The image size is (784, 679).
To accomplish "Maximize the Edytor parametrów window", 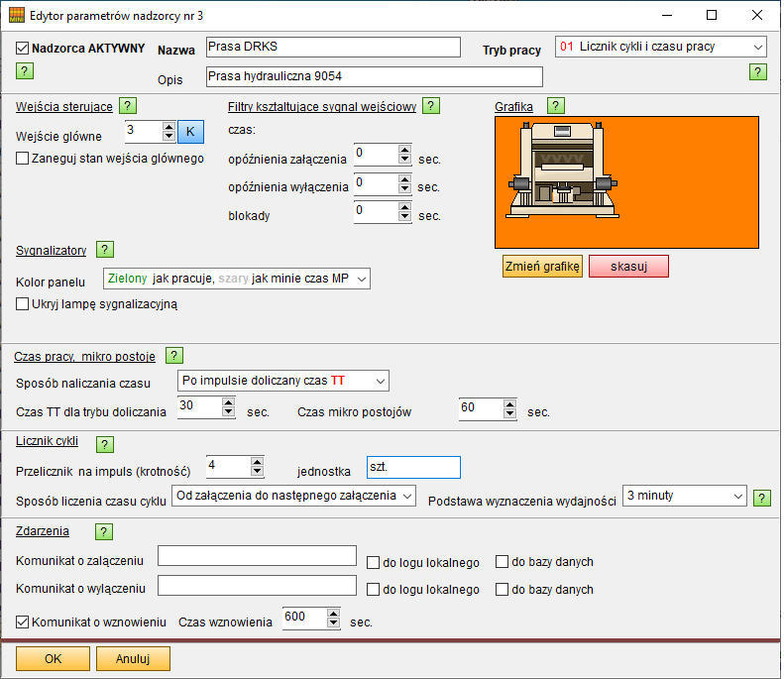I will click(x=712, y=15).
